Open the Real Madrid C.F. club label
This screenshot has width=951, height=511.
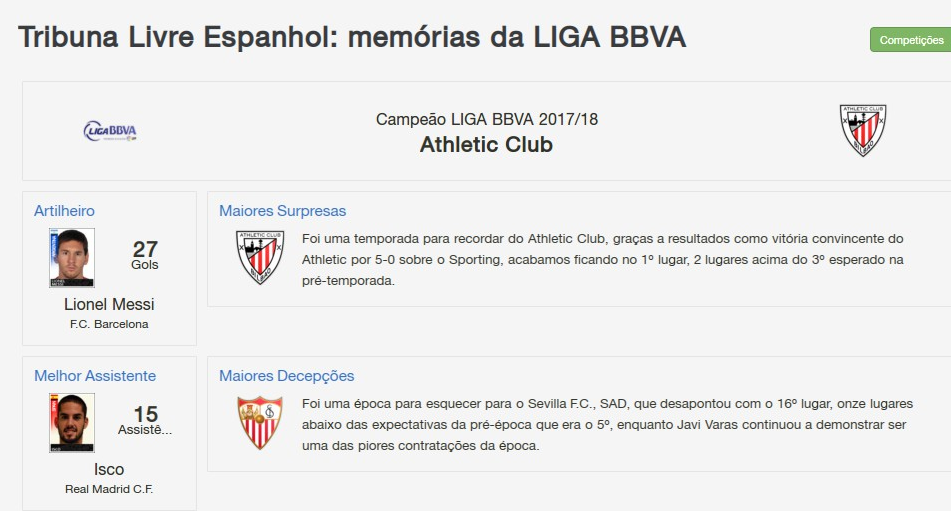point(109,489)
